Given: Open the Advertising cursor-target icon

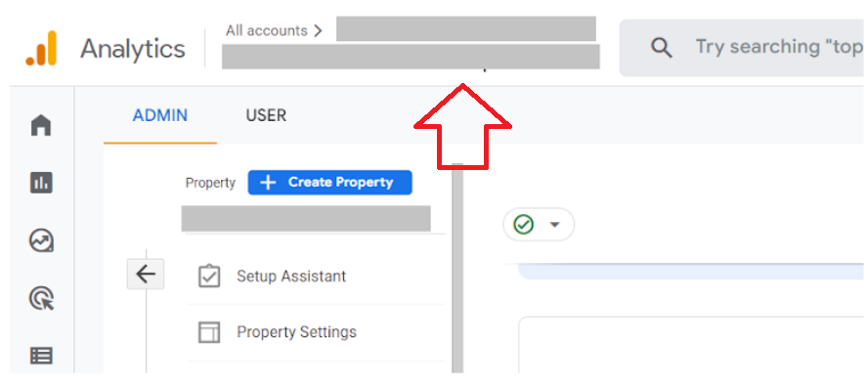Looking at the screenshot, I should 41,299.
